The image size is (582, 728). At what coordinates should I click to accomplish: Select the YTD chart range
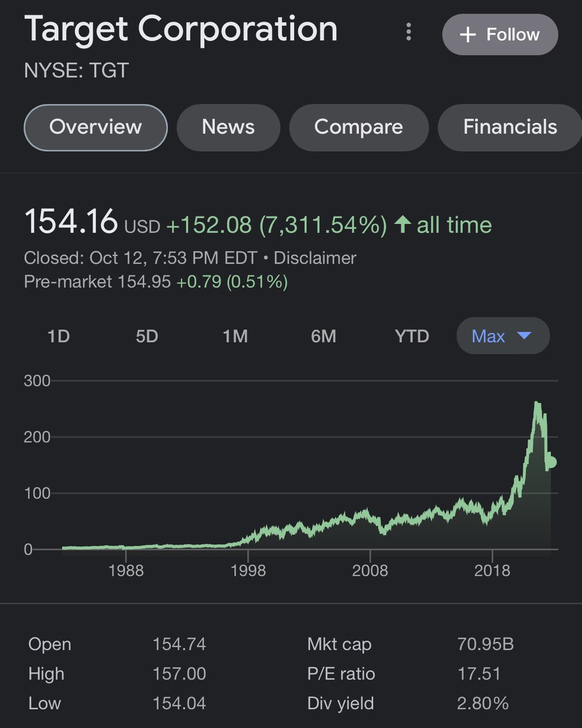pos(412,336)
